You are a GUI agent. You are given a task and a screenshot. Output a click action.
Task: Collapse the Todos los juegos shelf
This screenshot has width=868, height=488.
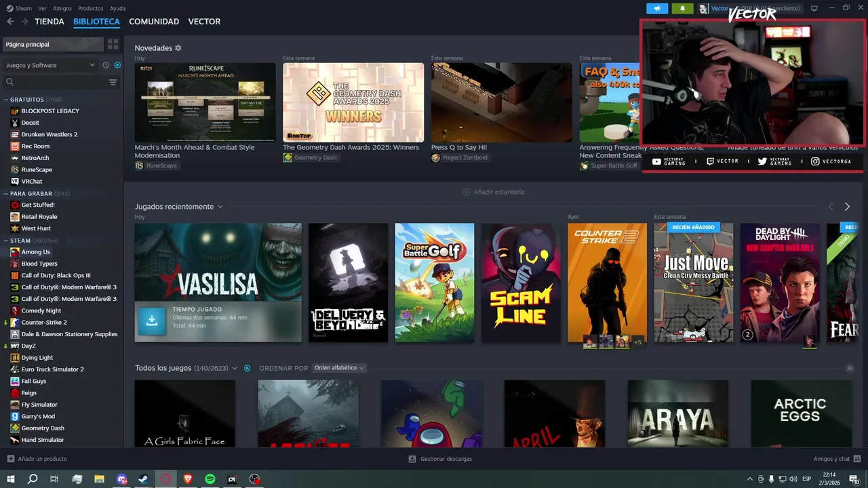(850, 368)
